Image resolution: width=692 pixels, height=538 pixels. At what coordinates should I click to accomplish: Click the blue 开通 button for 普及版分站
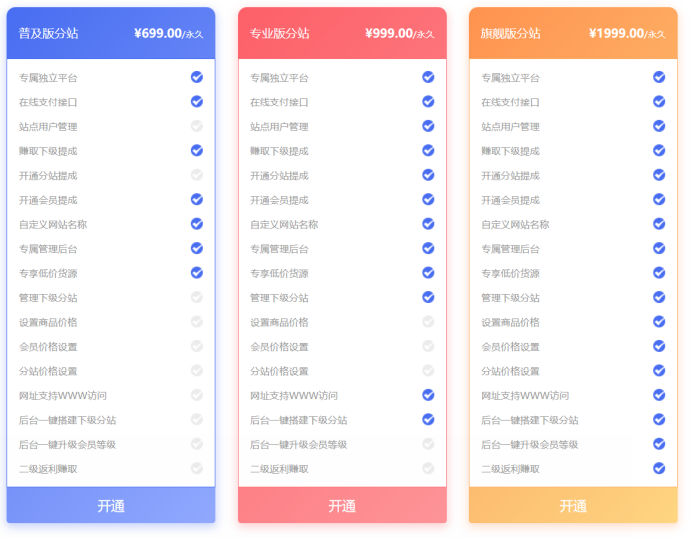click(x=111, y=506)
